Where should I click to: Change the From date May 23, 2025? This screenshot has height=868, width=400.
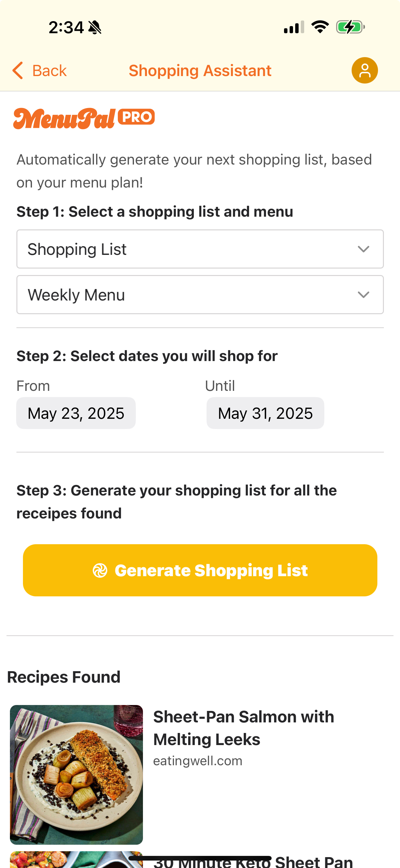point(76,413)
